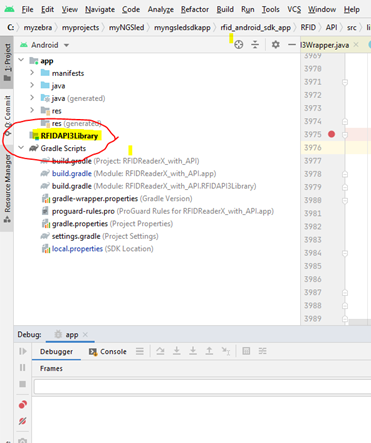Screen dimensions: 371x443
Task: Click the fold marker on line 3971
Action: (x=345, y=82)
